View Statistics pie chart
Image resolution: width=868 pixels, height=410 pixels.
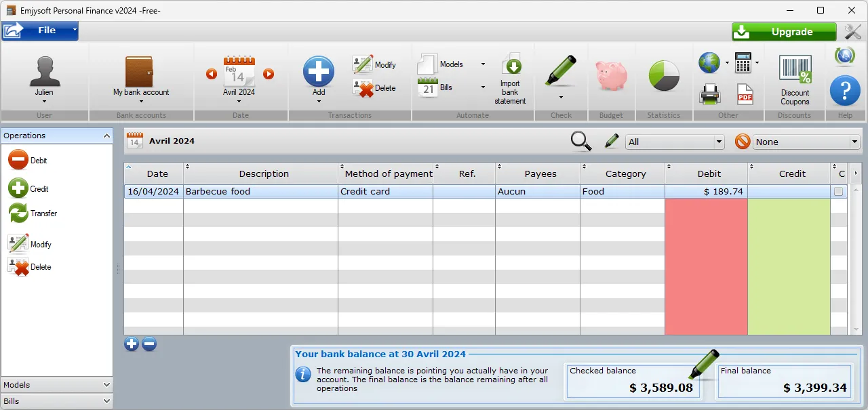[x=663, y=73]
